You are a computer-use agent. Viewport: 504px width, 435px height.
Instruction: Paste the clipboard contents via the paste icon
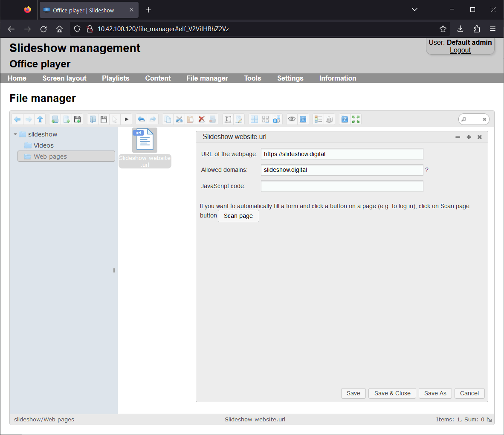tap(190, 119)
